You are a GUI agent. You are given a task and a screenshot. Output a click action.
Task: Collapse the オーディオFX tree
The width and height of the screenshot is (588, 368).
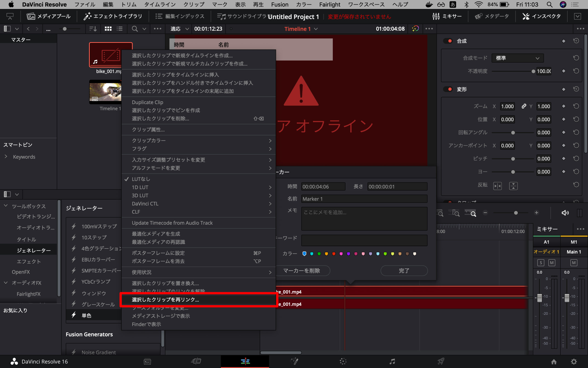tap(6, 283)
